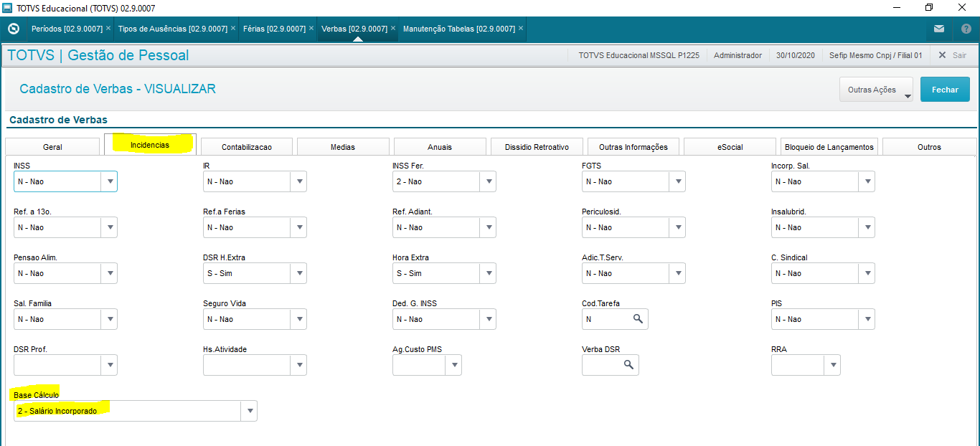This screenshot has height=446, width=980.
Task: Switch to the Contabilizacao tab
Action: click(x=247, y=146)
